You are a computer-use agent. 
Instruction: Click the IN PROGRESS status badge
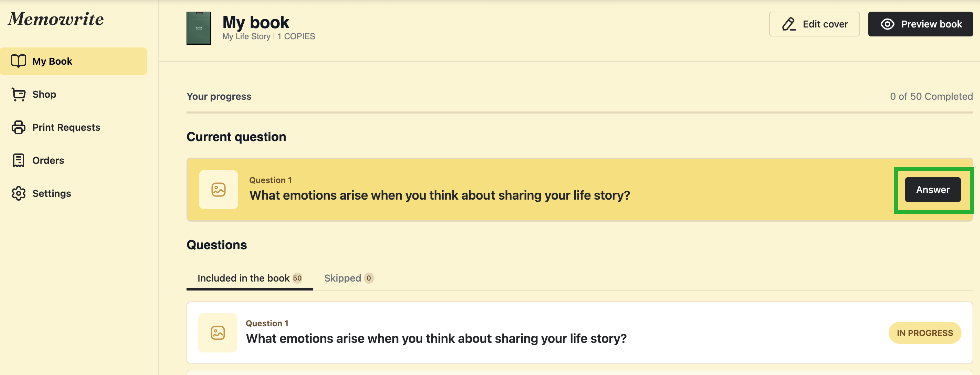point(924,333)
